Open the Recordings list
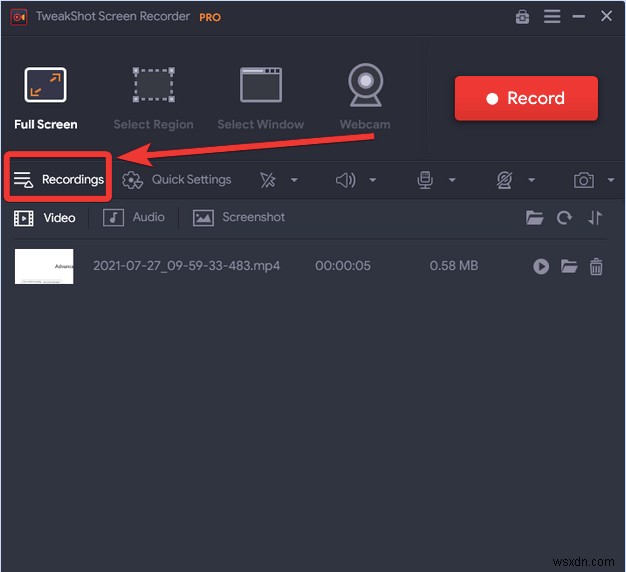Image resolution: width=626 pixels, height=572 pixels. (x=58, y=180)
